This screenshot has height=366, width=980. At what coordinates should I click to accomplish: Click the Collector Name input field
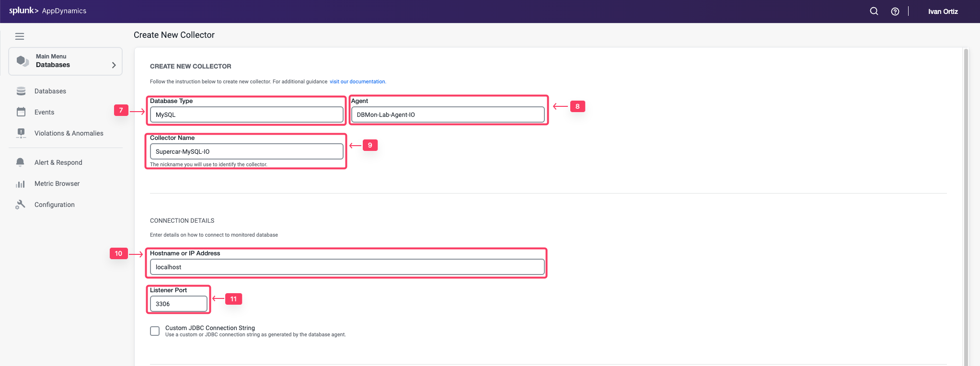tap(246, 152)
